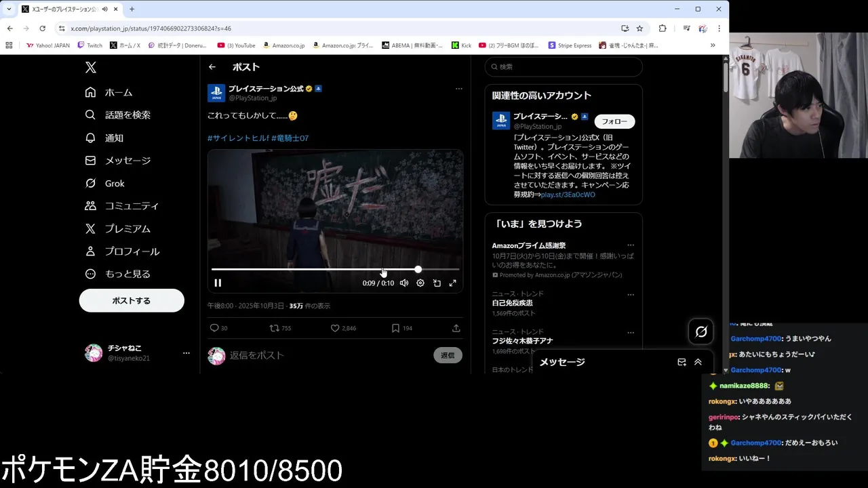Follow プレイステーション with フォロー button
This screenshot has width=868, height=488.
[614, 121]
